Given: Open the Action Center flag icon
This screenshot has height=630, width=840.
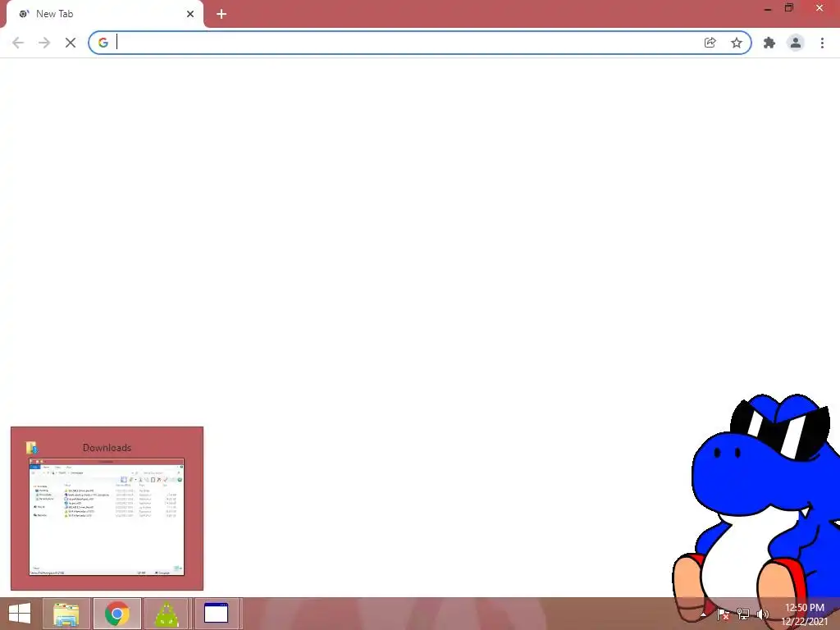Looking at the screenshot, I should click(723, 614).
